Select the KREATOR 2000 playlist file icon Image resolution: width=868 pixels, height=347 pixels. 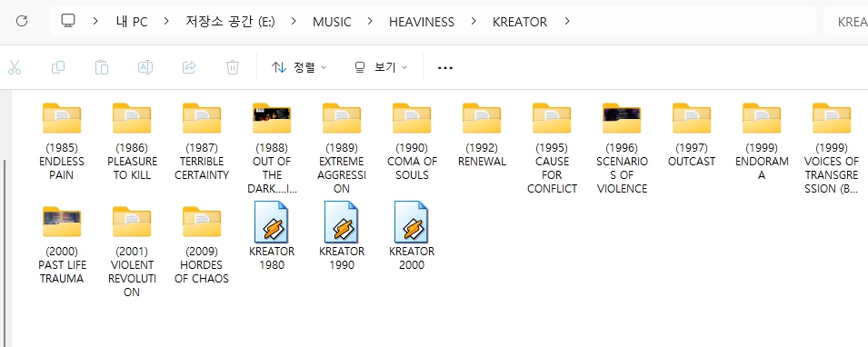(x=412, y=222)
